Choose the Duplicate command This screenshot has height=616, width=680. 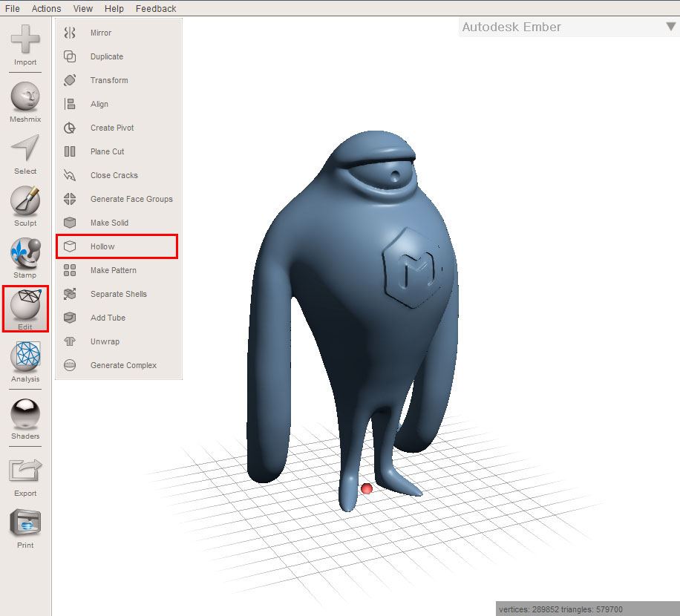(118, 57)
